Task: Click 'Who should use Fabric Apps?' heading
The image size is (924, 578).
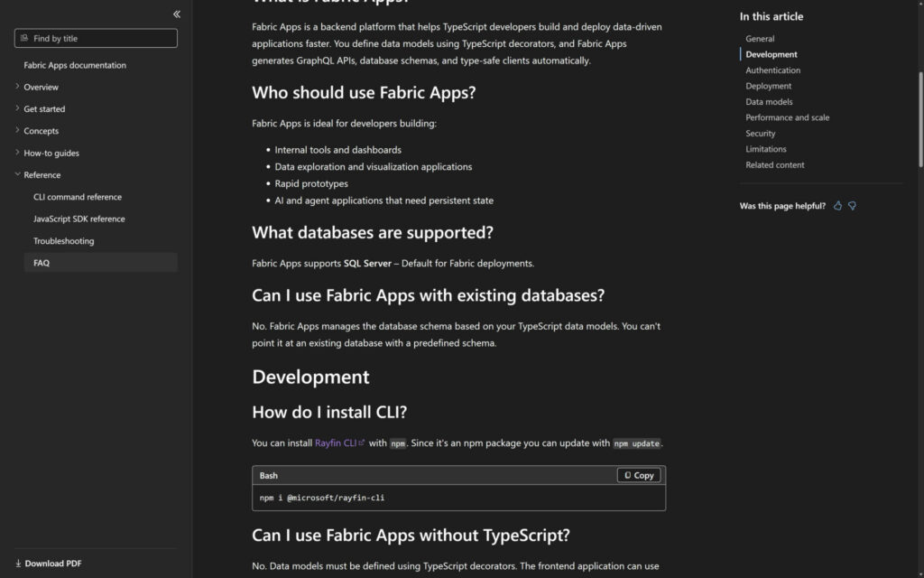Action: (x=364, y=93)
